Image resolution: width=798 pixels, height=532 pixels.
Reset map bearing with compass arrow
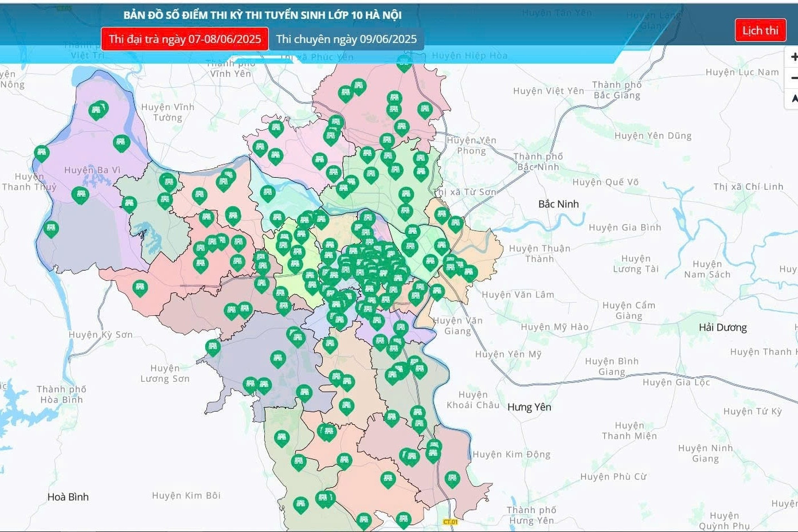(x=793, y=99)
